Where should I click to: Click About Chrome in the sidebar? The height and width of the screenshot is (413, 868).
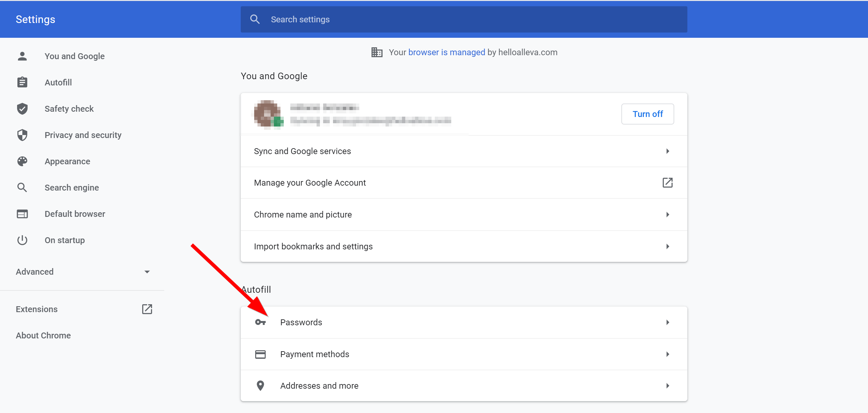pyautogui.click(x=43, y=335)
